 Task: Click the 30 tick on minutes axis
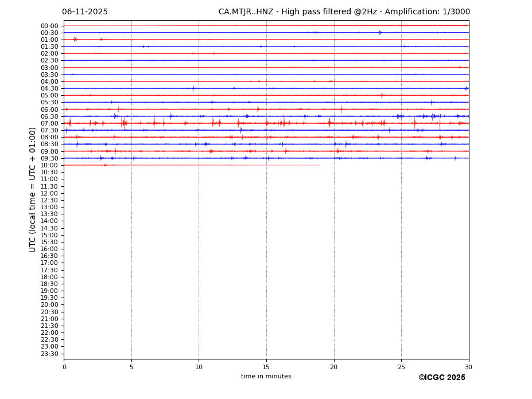468,367
